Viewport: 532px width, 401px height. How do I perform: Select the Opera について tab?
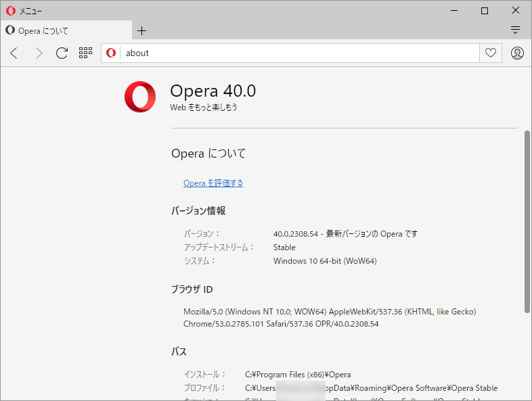coord(66,31)
